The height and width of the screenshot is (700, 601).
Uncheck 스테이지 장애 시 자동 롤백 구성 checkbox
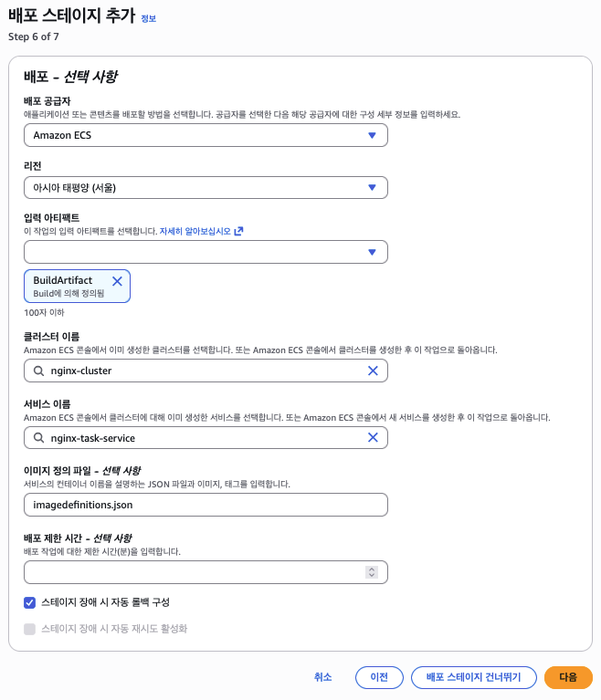tap(30, 602)
